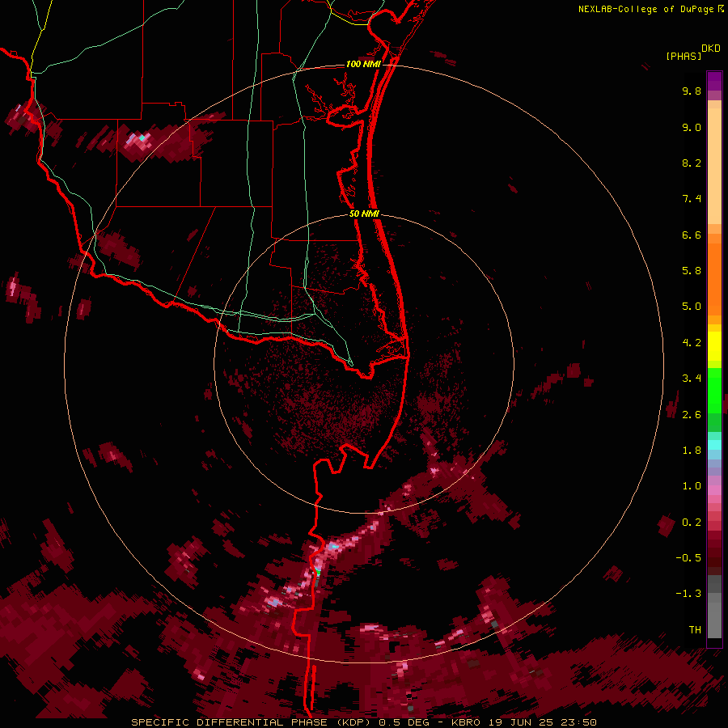The image size is (728, 728).
Task: Click the 19 JUN 25 date text
Action: [520, 722]
